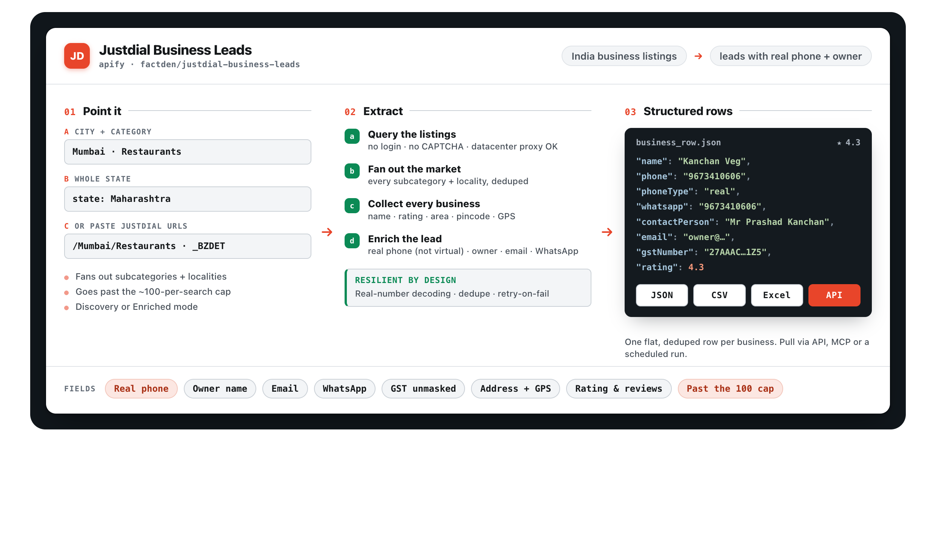Select the 'Email' field chip

pyautogui.click(x=285, y=389)
